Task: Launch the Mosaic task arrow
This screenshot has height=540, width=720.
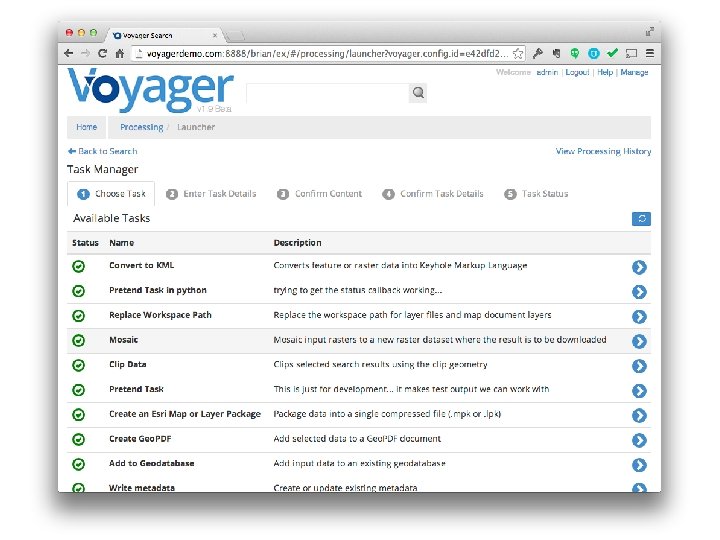Action: (639, 341)
